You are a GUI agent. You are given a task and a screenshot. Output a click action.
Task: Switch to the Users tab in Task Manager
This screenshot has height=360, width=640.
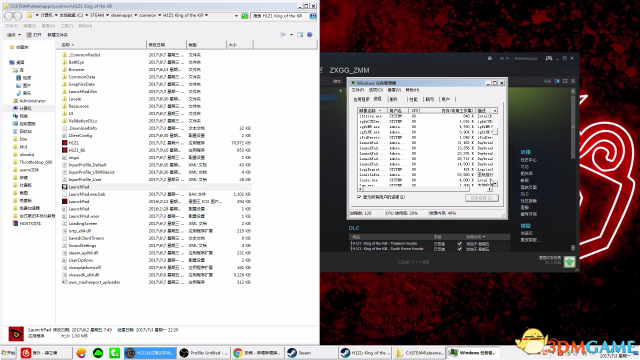point(446,99)
